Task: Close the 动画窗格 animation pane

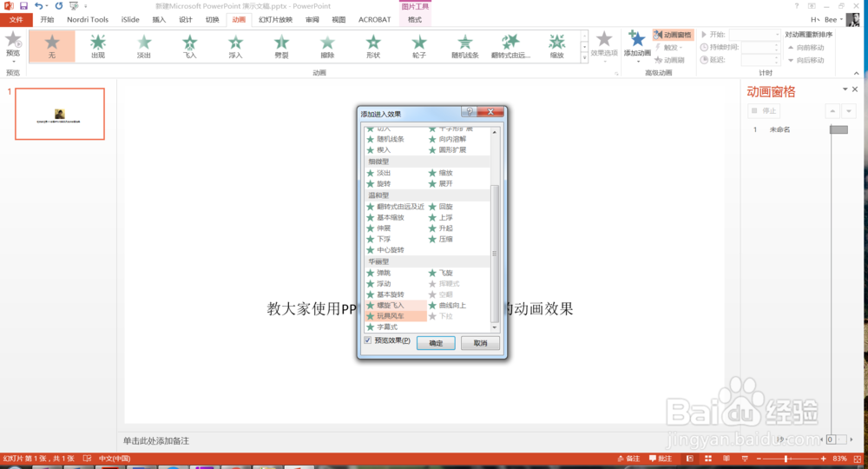Action: [x=855, y=89]
